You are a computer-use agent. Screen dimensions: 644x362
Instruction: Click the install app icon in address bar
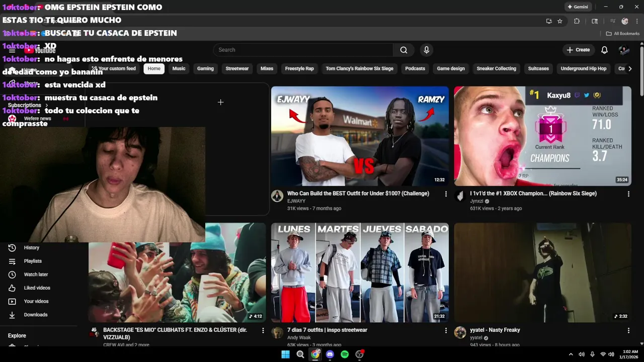pyautogui.click(x=549, y=21)
